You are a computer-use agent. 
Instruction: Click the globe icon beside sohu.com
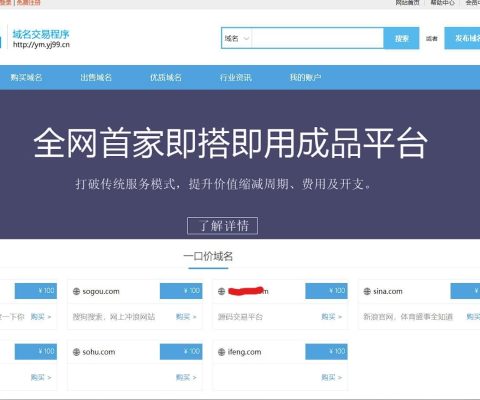point(76,352)
